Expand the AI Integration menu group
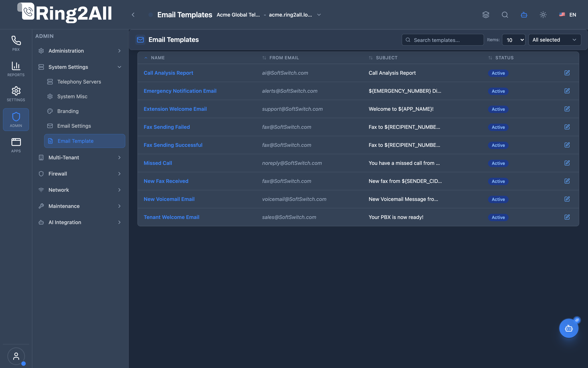The image size is (588, 368). [80, 222]
